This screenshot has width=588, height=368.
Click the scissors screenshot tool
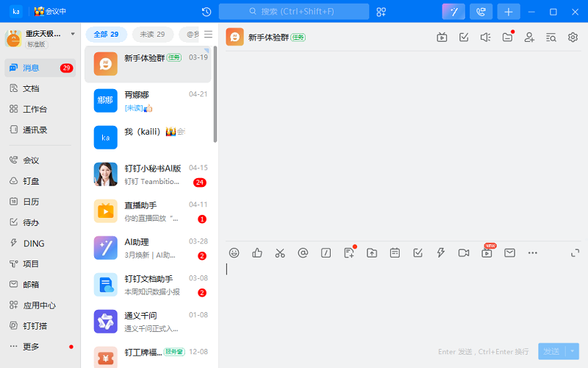click(x=280, y=252)
